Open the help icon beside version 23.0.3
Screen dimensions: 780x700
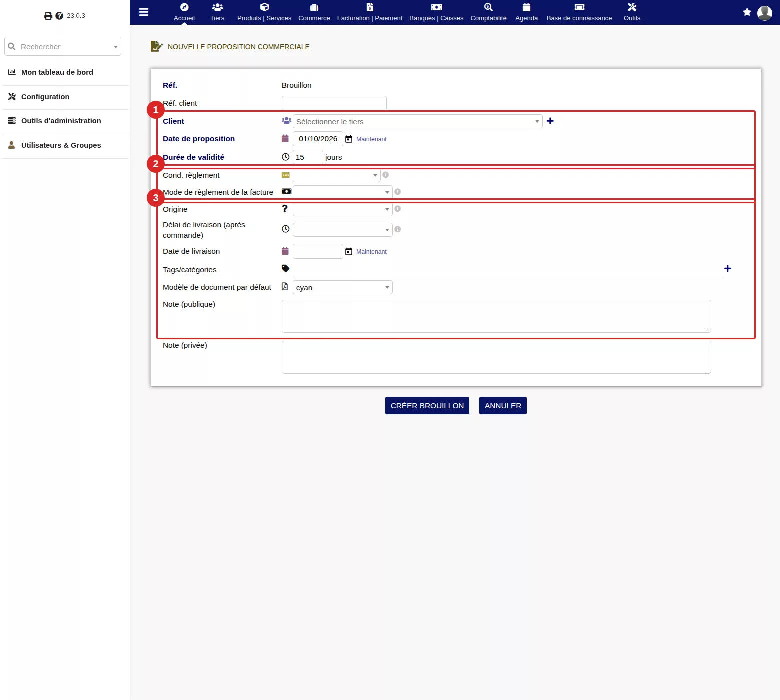[59, 16]
